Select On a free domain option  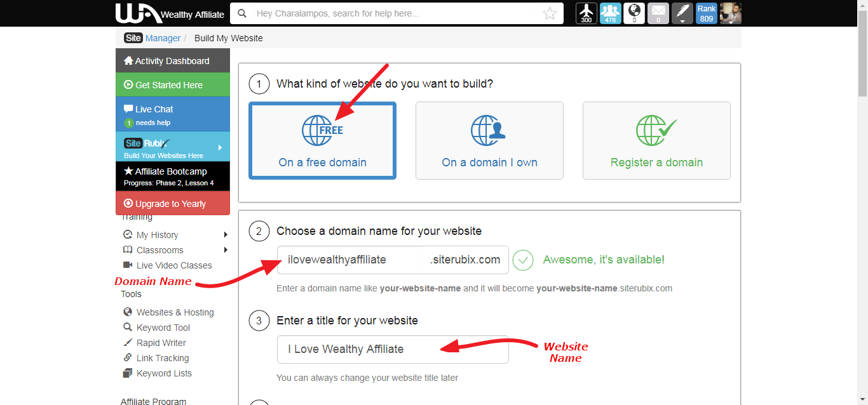(x=322, y=140)
